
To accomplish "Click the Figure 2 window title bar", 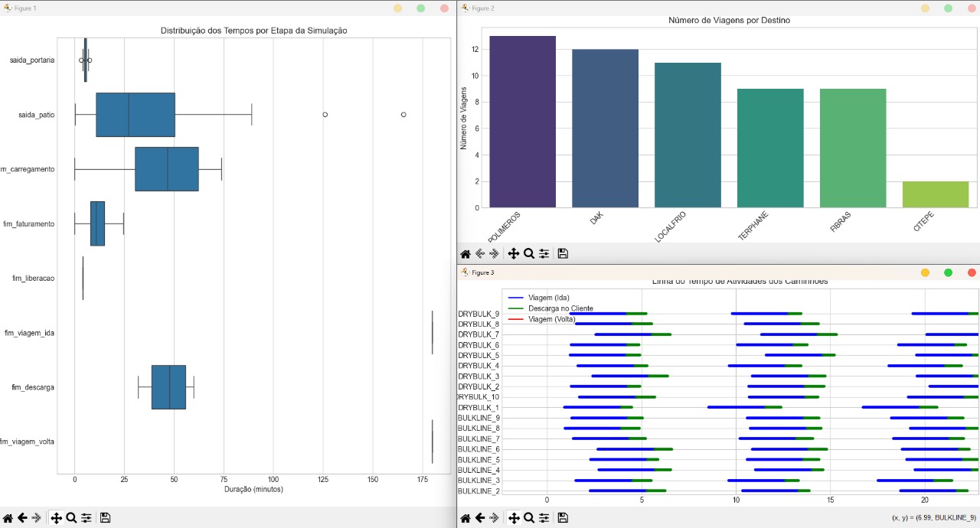I will (x=689, y=8).
